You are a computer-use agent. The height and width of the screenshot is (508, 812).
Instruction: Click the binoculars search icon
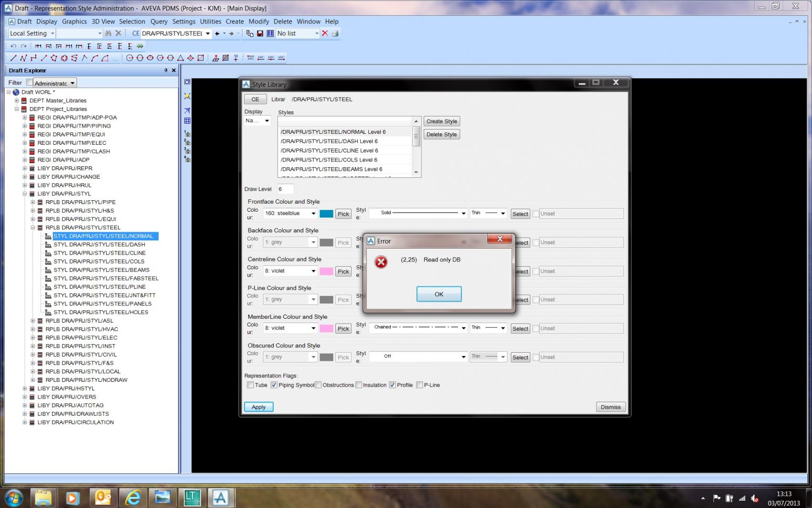[x=108, y=33]
